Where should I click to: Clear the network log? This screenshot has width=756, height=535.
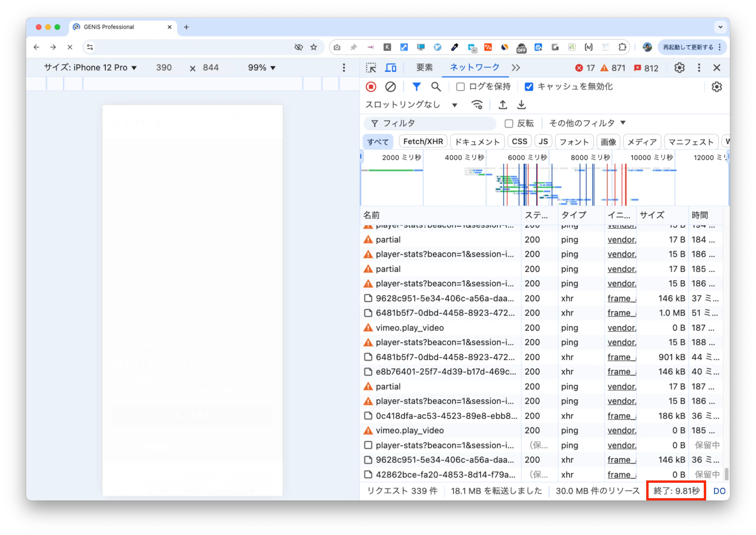390,87
